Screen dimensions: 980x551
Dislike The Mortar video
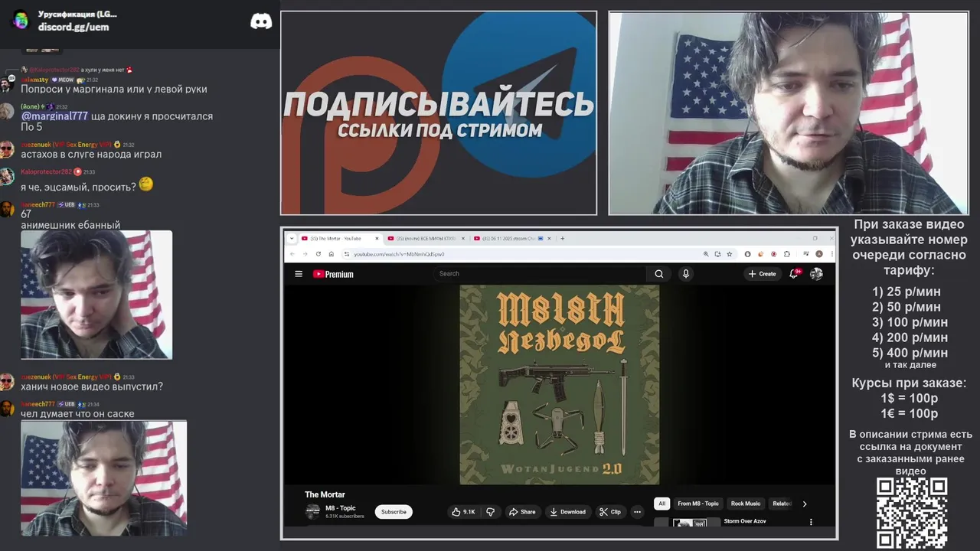491,512
